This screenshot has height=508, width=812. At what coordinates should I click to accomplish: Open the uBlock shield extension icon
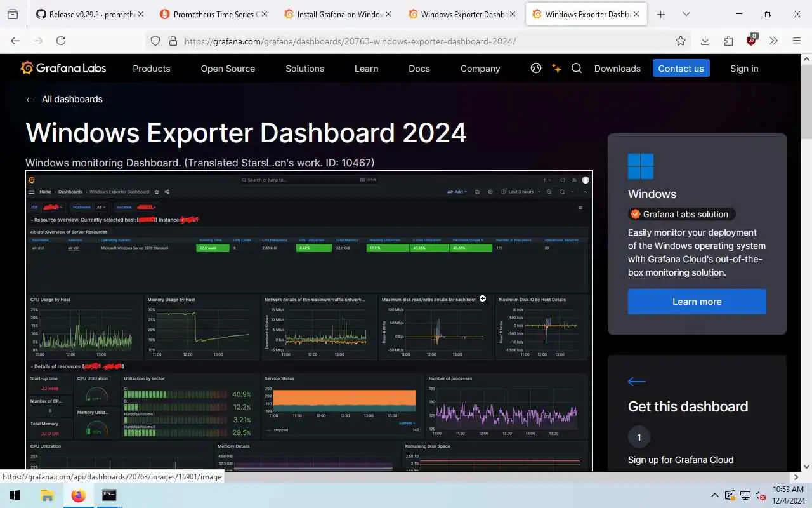point(752,40)
